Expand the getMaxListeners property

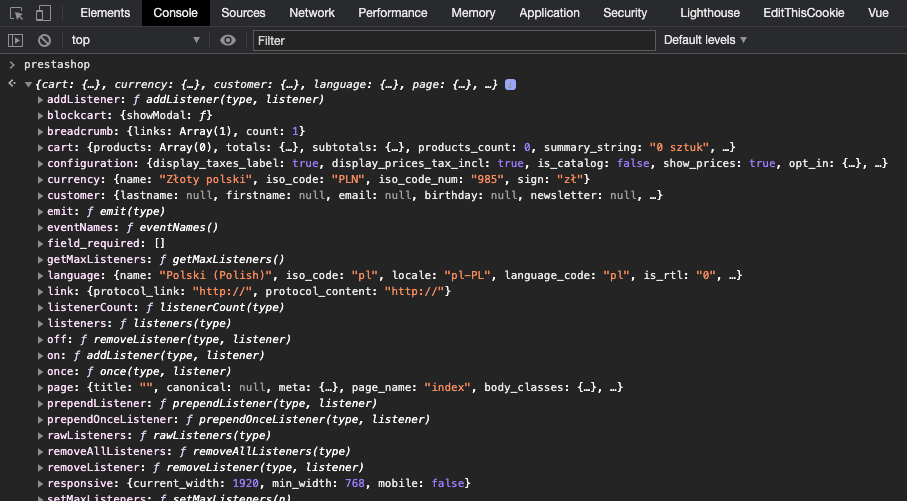[x=40, y=260]
